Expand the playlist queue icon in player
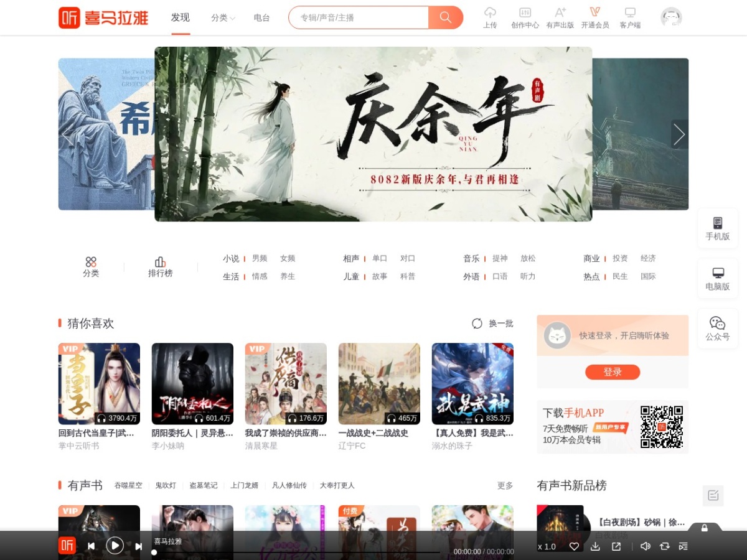Viewport: 747px width, 560px height. click(x=683, y=546)
